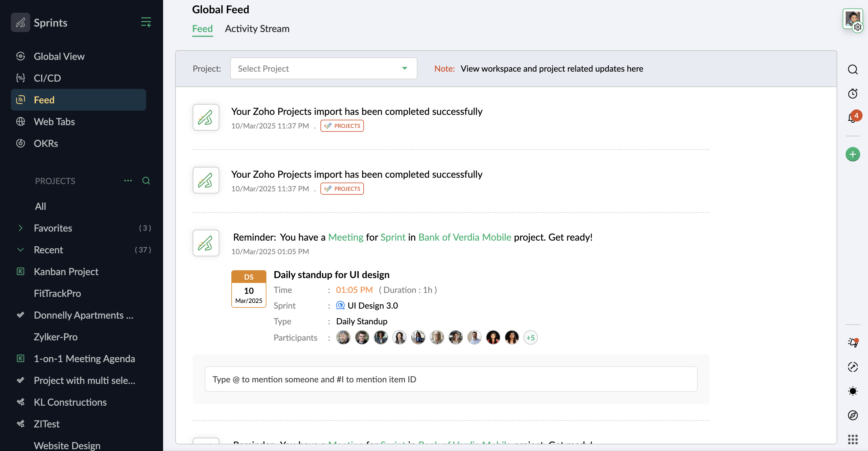
Task: Open the Bank of Verdia Mobile link
Action: [x=465, y=237]
